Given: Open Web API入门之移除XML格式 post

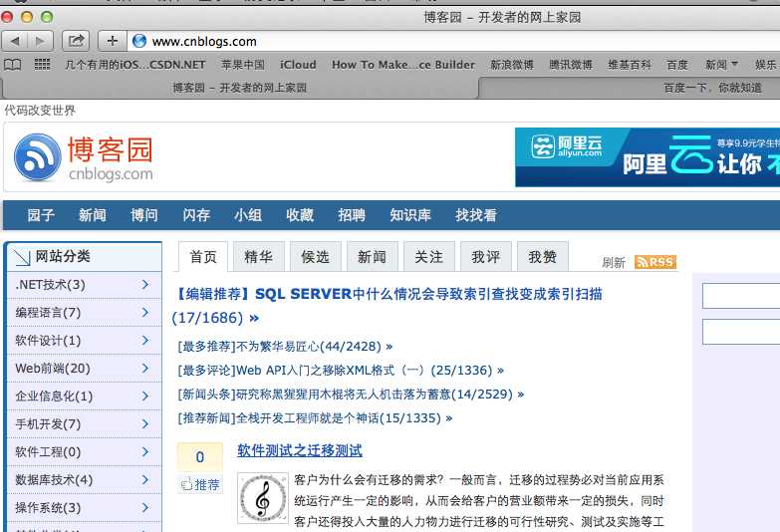Looking at the screenshot, I should coord(341,371).
